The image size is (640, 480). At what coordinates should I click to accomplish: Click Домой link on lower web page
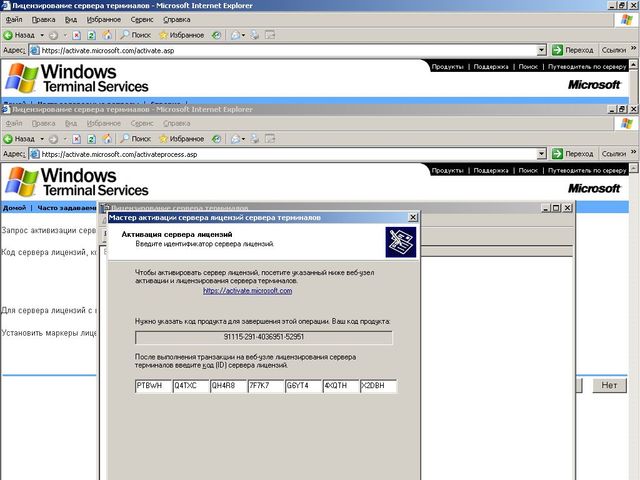tap(14, 208)
